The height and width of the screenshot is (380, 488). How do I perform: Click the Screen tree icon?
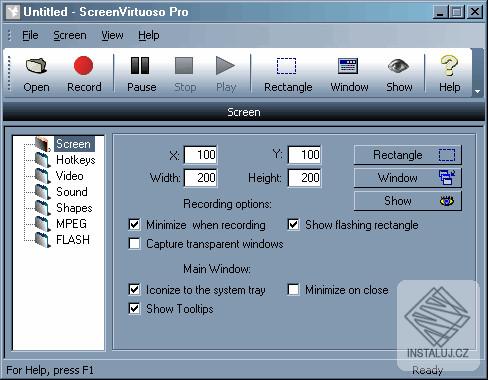(43, 144)
